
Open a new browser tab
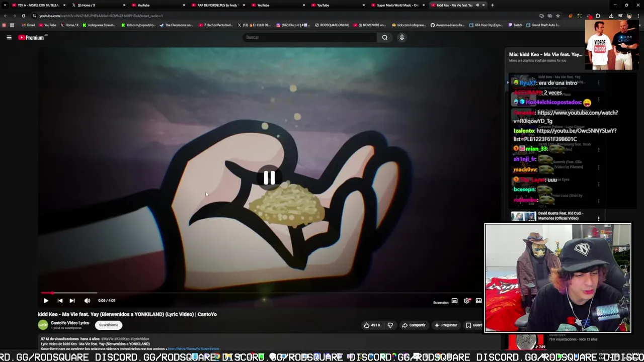493,5
